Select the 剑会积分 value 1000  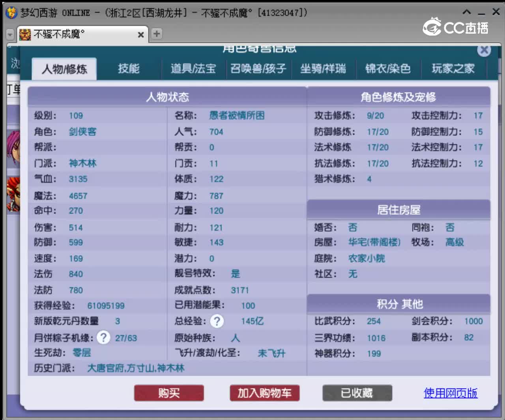pos(473,321)
